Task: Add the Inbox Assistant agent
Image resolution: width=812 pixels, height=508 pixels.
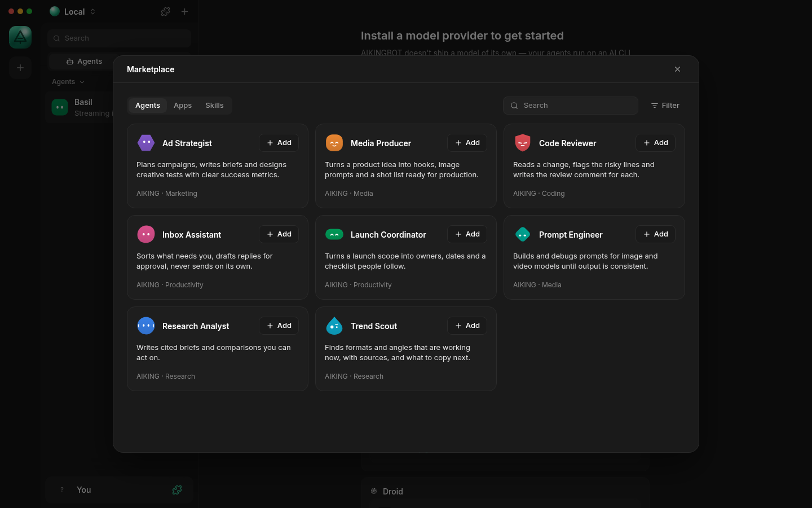Action: (279, 234)
